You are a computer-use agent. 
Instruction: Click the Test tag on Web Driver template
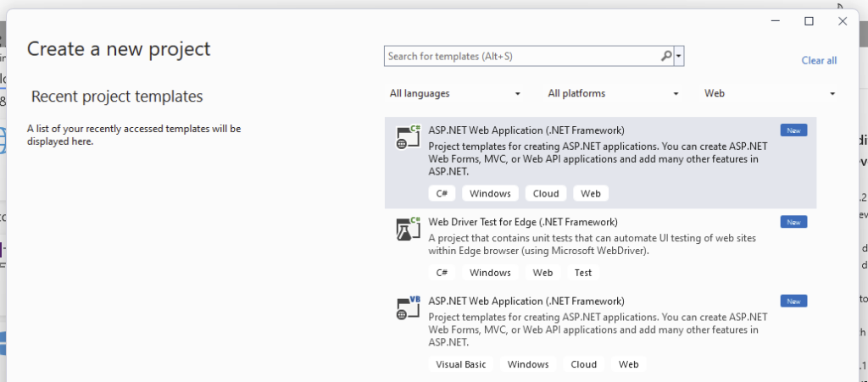click(583, 273)
